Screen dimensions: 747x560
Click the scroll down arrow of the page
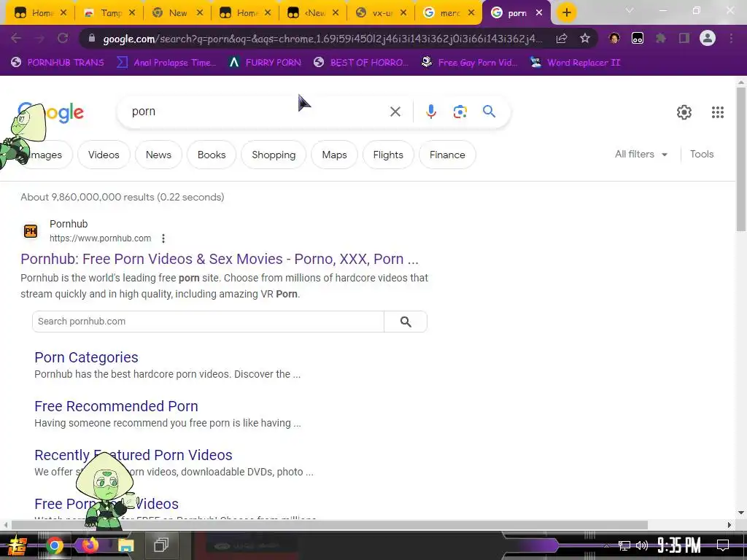pyautogui.click(x=741, y=513)
